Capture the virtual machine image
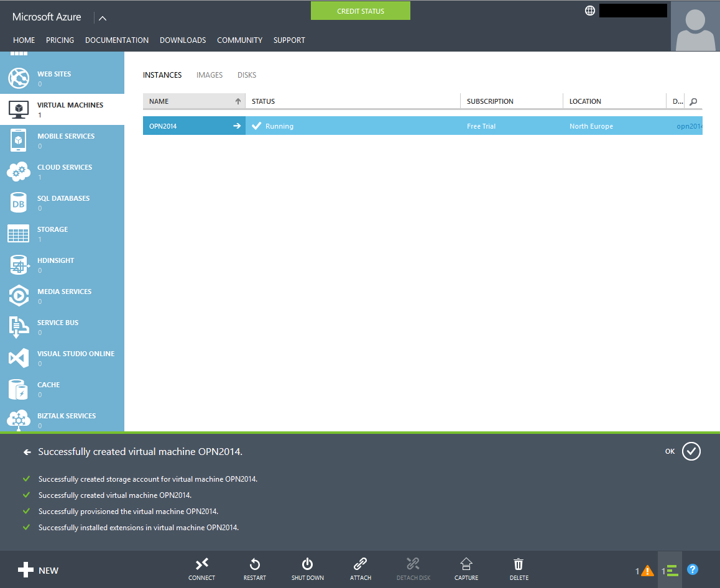This screenshot has width=720, height=588. click(x=466, y=569)
